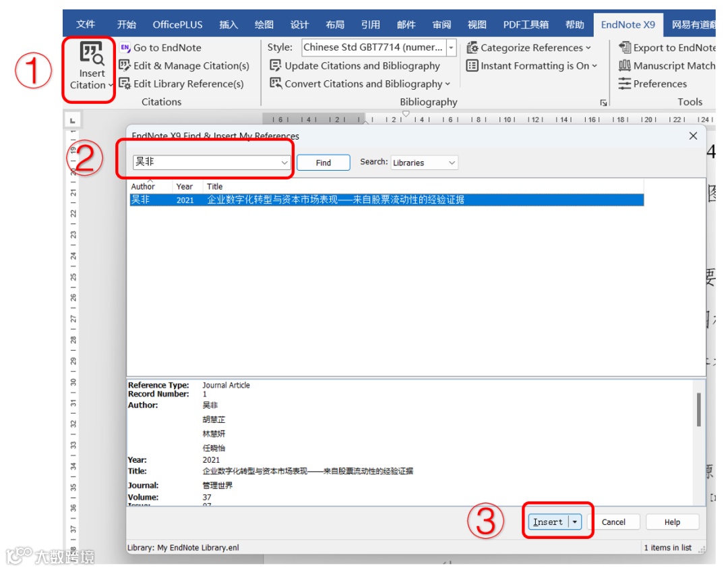728x570 pixels.
Task: Switch to the 开始 tab
Action: coord(126,24)
